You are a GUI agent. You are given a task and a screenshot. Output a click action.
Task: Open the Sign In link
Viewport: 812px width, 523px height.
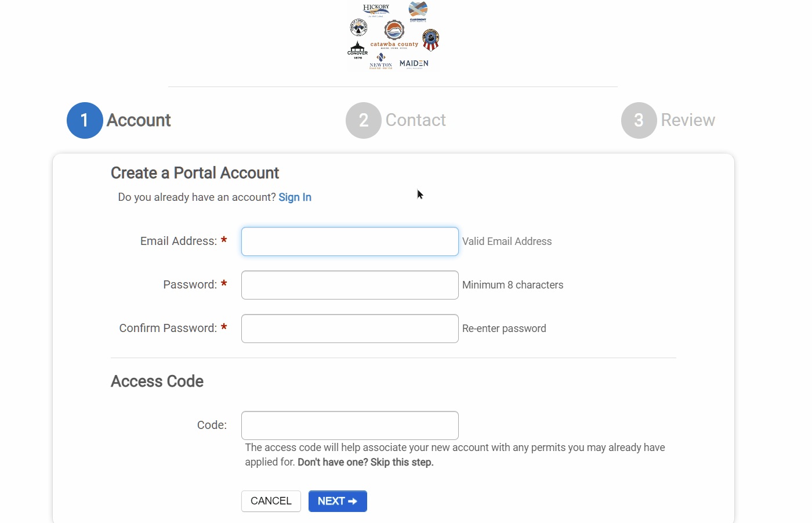[x=295, y=197]
